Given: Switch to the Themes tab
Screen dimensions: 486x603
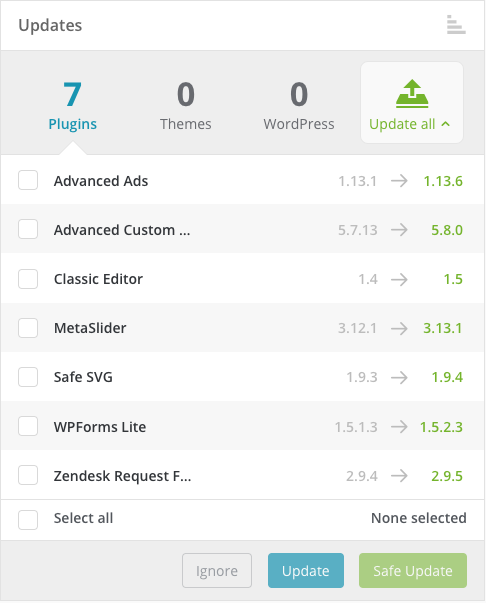Looking at the screenshot, I should 186,106.
